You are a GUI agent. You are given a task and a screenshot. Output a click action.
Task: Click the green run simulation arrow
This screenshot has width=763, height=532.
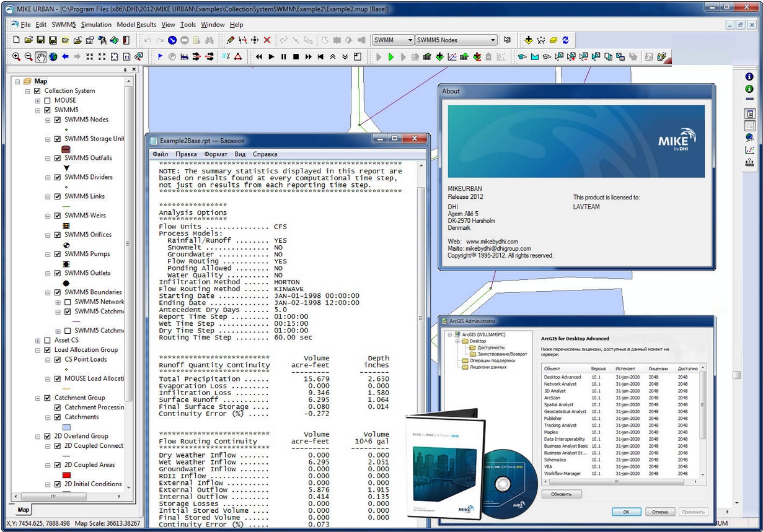click(391, 57)
